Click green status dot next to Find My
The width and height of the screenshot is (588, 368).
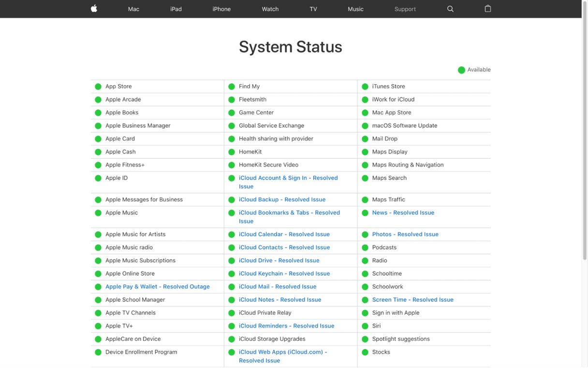point(232,87)
